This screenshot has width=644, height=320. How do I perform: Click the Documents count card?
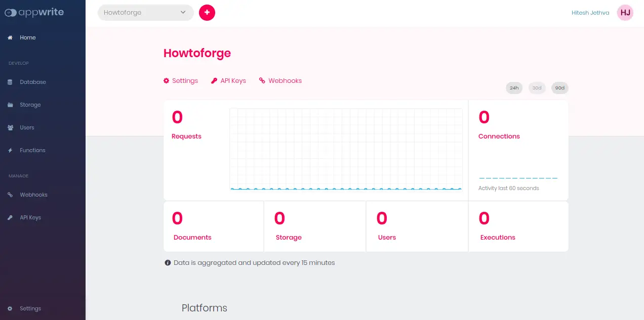point(213,226)
